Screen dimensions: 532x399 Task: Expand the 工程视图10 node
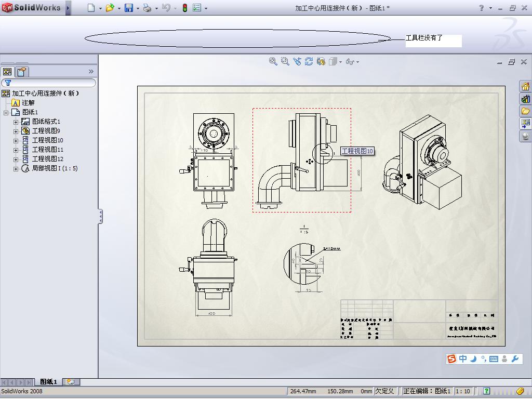[16, 140]
